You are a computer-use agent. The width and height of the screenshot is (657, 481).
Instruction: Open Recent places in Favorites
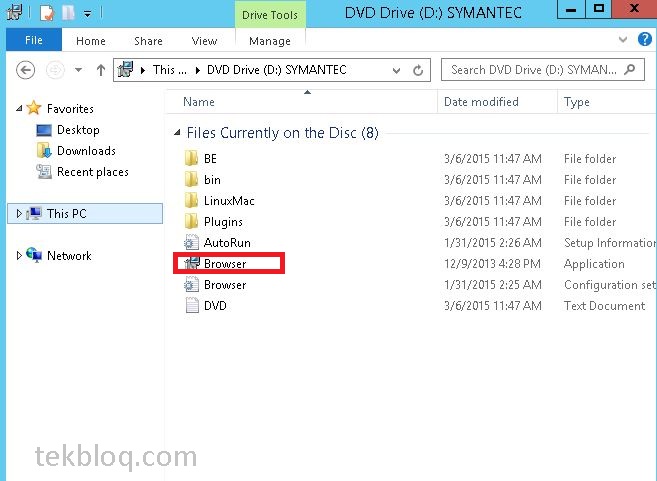click(93, 172)
